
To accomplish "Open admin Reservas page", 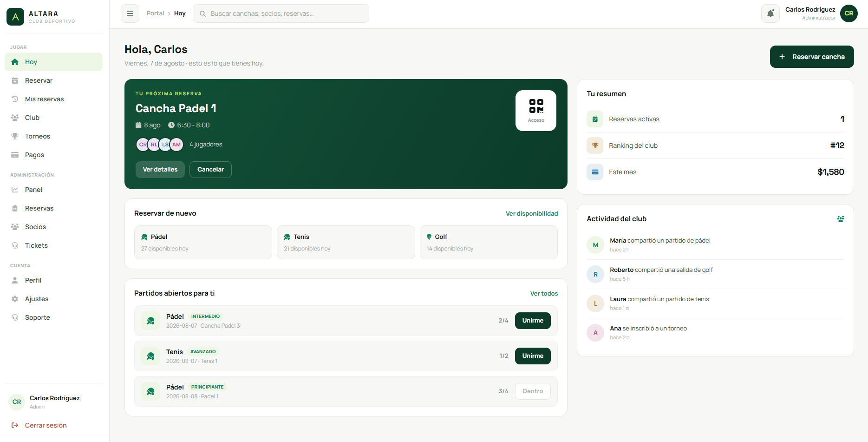I will (x=53, y=208).
